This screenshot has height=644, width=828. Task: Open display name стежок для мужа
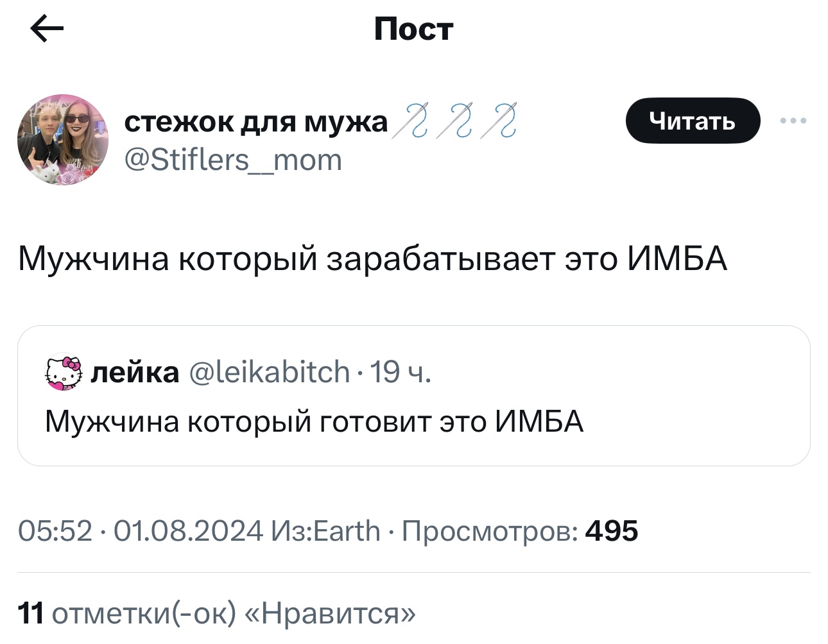tap(256, 121)
